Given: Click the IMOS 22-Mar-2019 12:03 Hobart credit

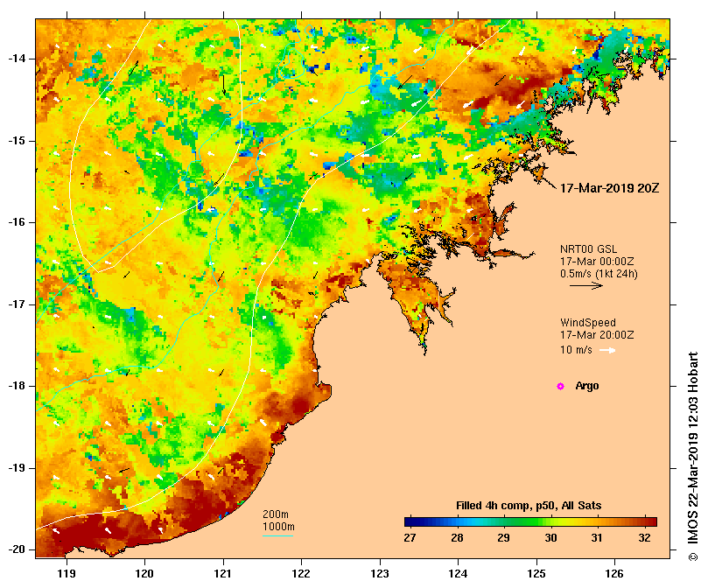Looking at the screenshot, I should coord(693,457).
